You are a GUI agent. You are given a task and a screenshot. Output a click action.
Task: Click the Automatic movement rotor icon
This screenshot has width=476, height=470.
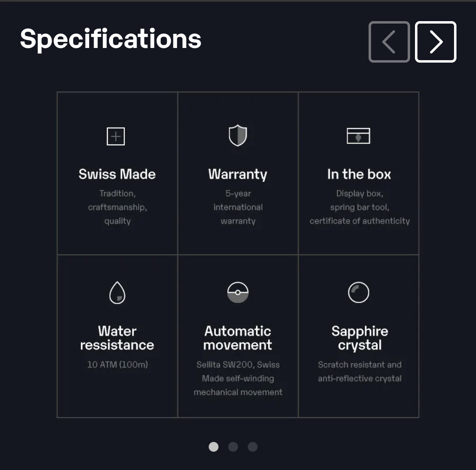238,292
